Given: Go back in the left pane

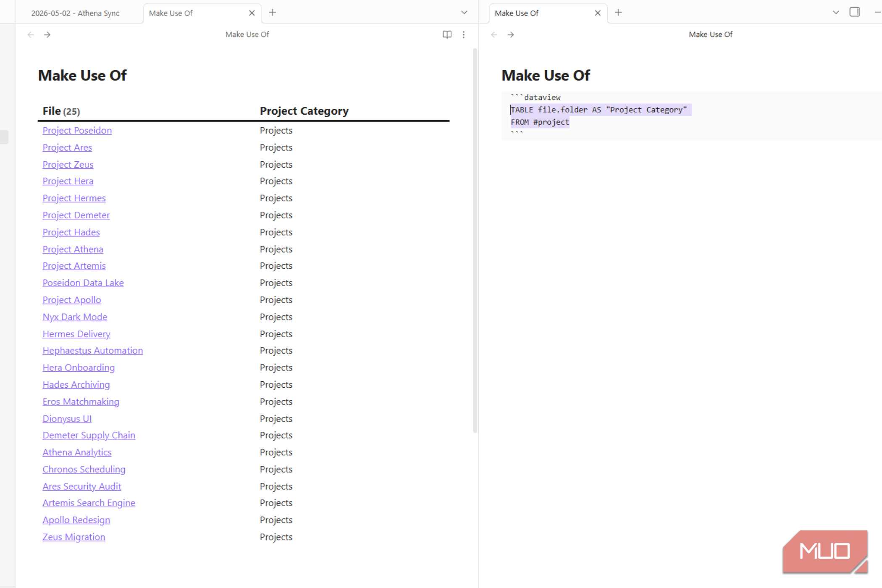Looking at the screenshot, I should coord(31,34).
